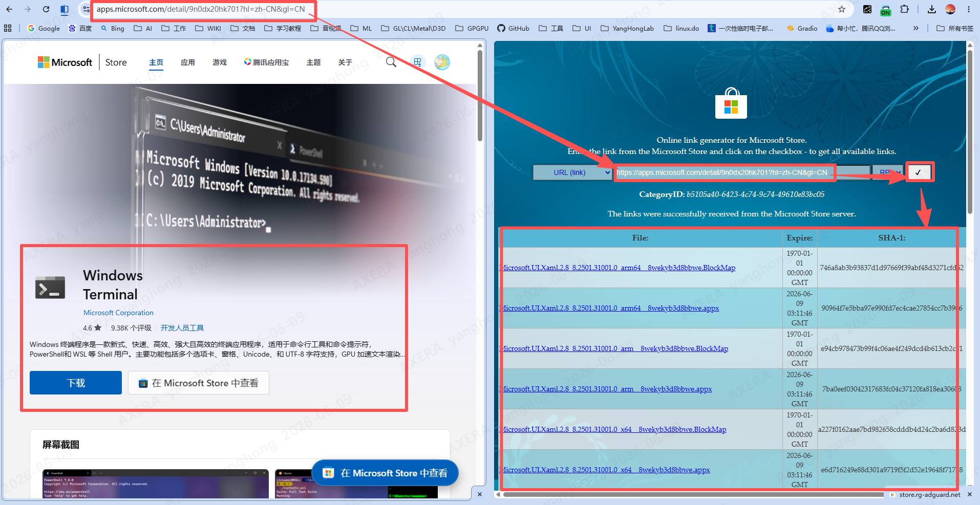Click the blue 下载 button

76,383
